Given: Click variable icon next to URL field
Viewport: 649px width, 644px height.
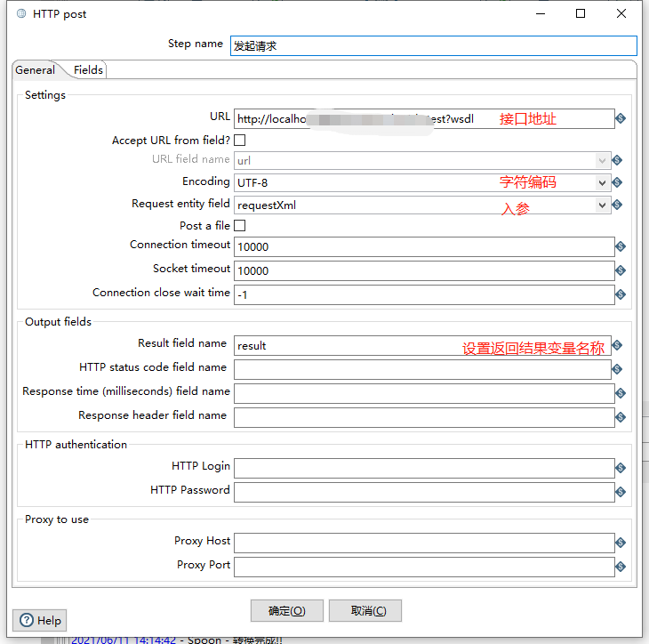Looking at the screenshot, I should 620,119.
